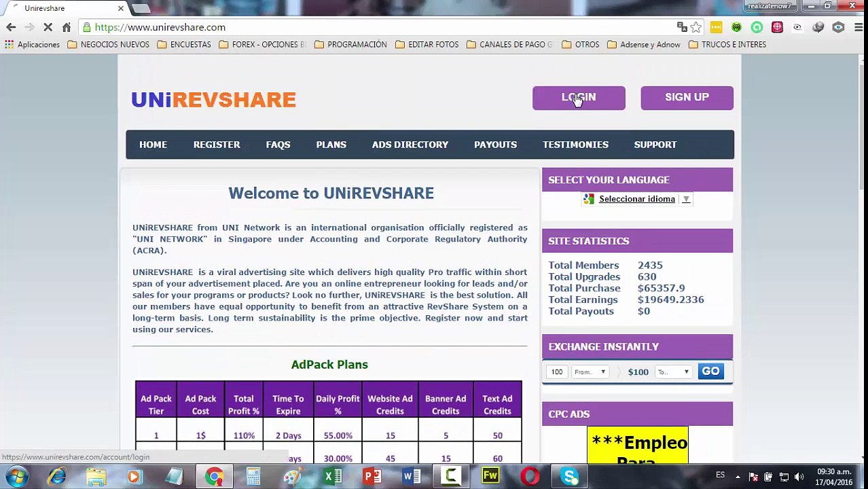
Task: Click the volume speaker tray icon
Action: [799, 477]
